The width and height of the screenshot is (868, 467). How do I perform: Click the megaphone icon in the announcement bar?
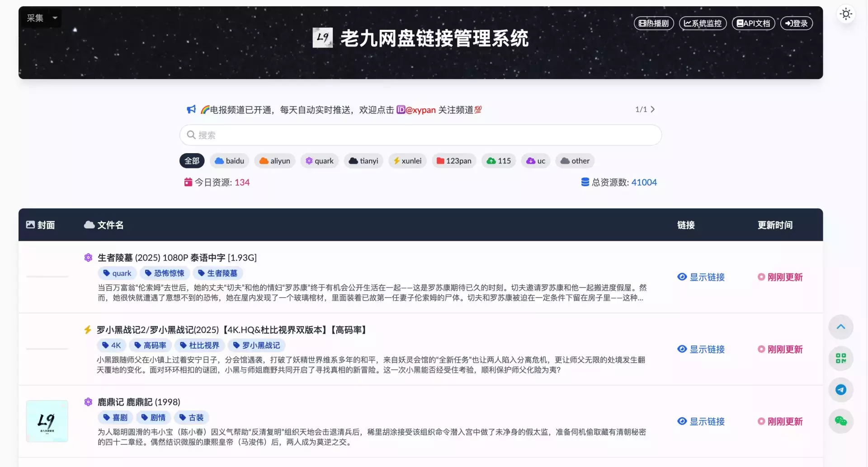click(190, 109)
